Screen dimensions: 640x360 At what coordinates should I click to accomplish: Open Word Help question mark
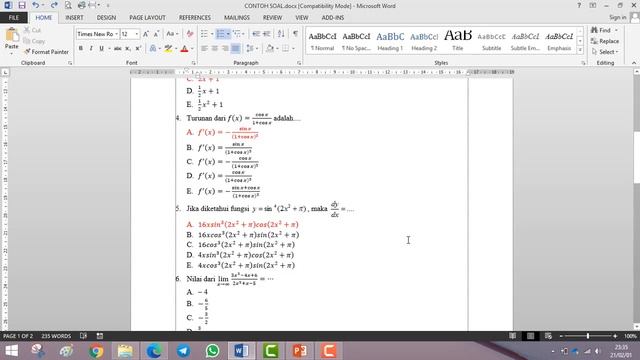(579, 5)
